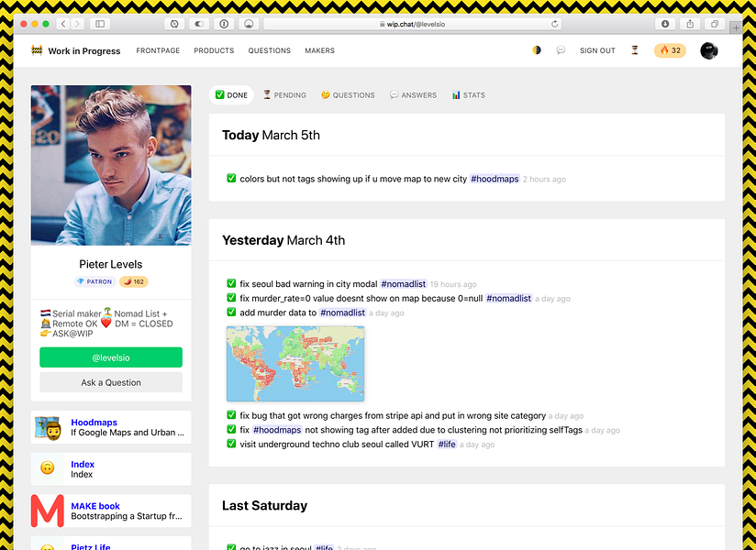The height and width of the screenshot is (550, 756).
Task: Click the half-filled circle extension icon in Safari toolbar
Action: (249, 24)
